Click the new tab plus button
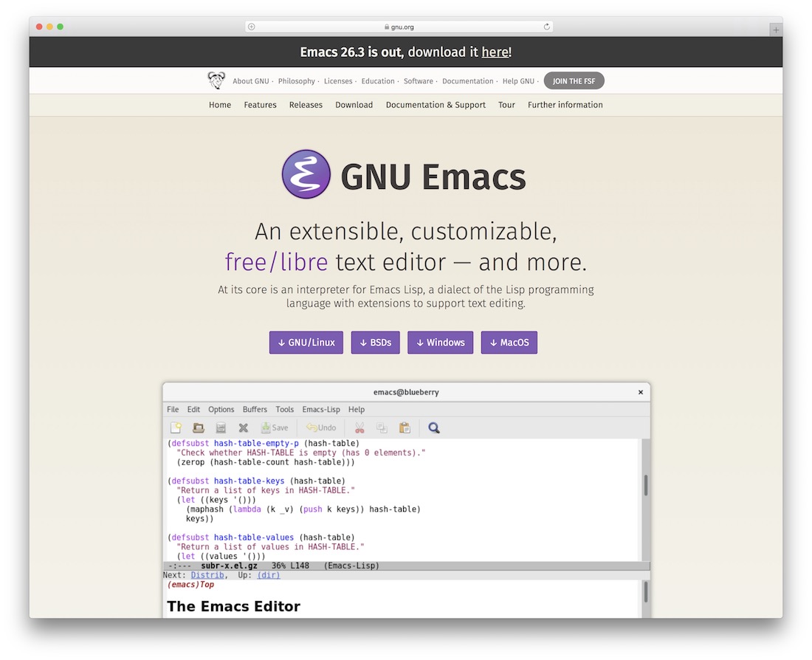 (x=776, y=30)
